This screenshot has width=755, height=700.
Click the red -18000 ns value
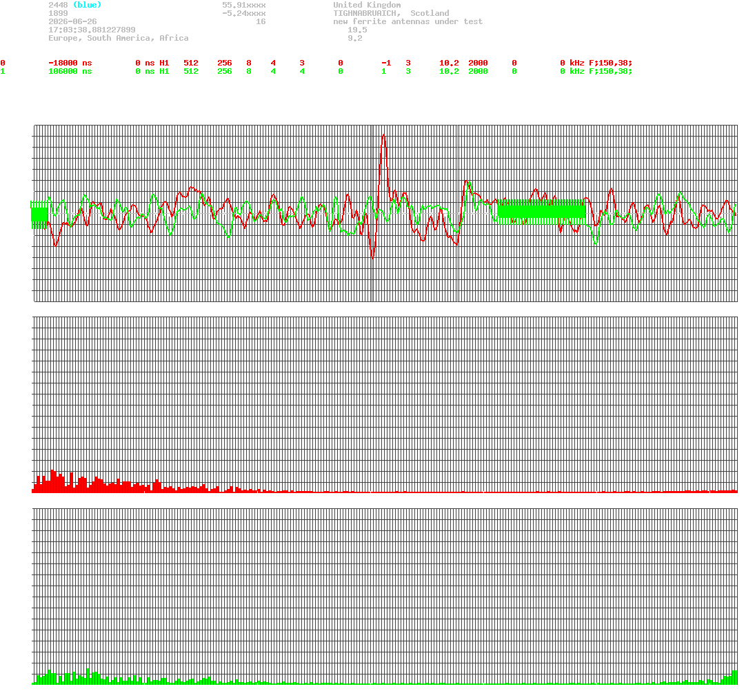point(70,63)
